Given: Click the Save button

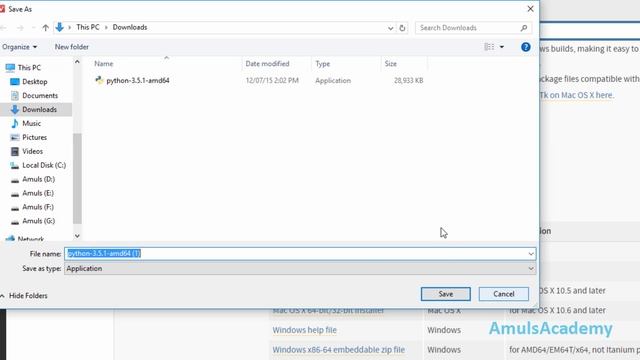Looking at the screenshot, I should click(446, 294).
